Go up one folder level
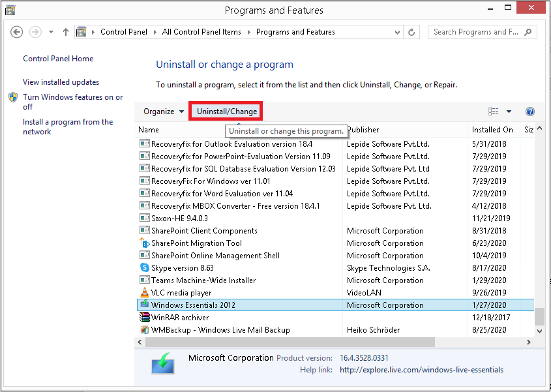551x392 pixels. pyautogui.click(x=65, y=32)
